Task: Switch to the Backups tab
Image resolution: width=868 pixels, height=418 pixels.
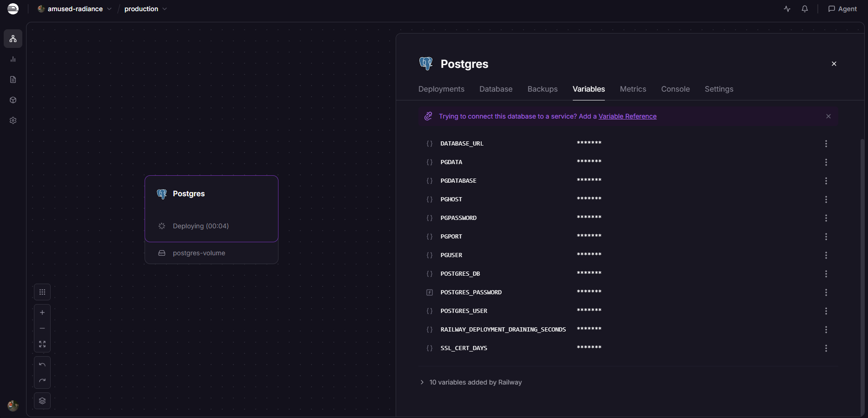Action: [543, 89]
